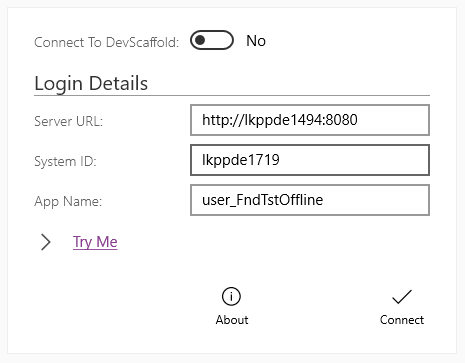The width and height of the screenshot is (465, 363).
Task: Click the 'Login Details' heading
Action: click(91, 83)
